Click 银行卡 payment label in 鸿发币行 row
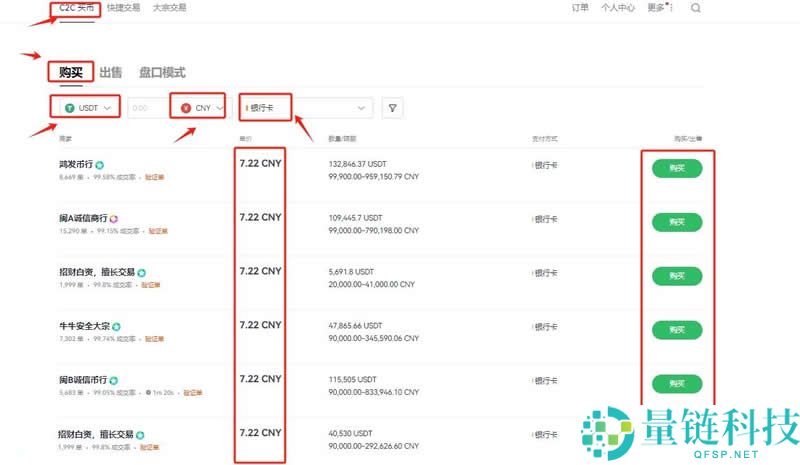800x465 pixels. [545, 165]
